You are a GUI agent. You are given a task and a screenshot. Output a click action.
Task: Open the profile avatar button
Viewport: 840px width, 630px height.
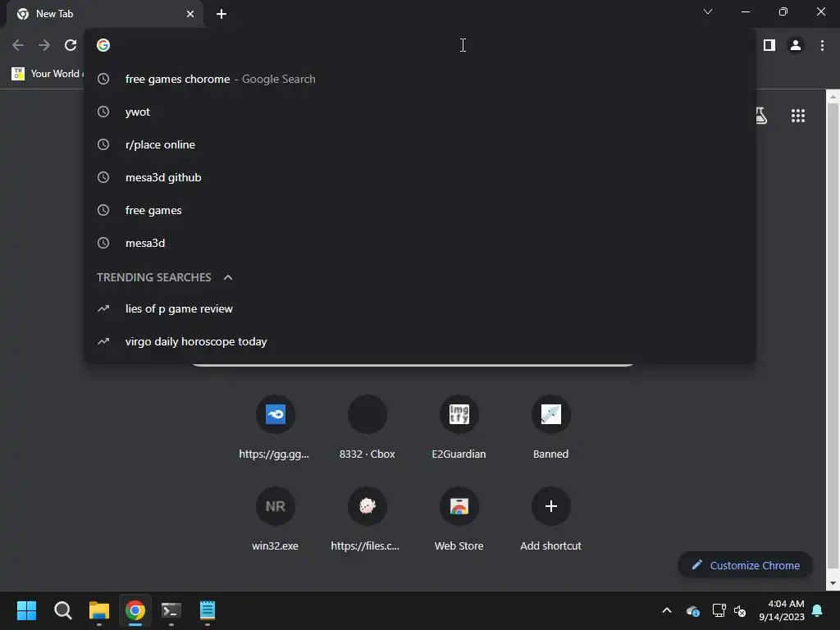pos(796,46)
